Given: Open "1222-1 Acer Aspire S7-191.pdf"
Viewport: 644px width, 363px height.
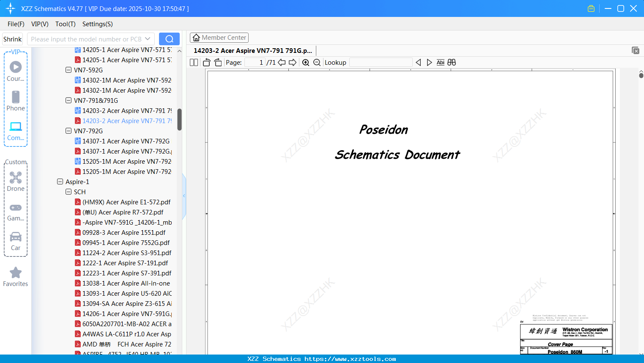Looking at the screenshot, I should [121, 263].
